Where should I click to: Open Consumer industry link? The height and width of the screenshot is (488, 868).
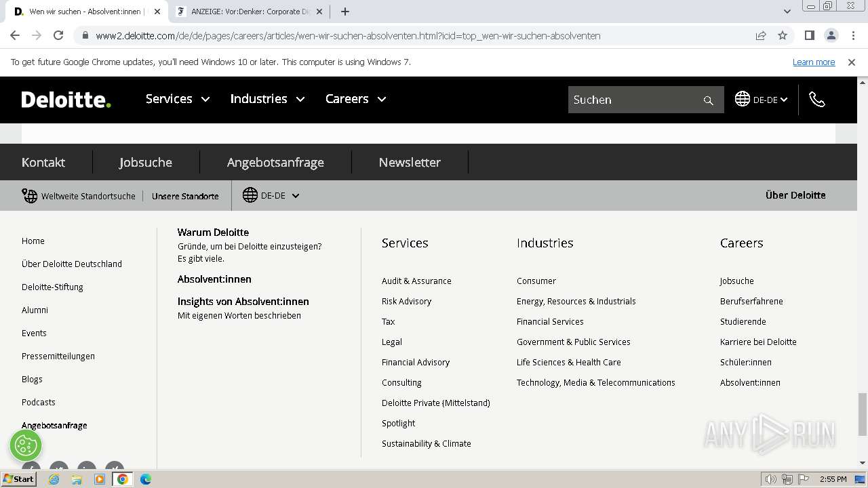tap(536, 281)
